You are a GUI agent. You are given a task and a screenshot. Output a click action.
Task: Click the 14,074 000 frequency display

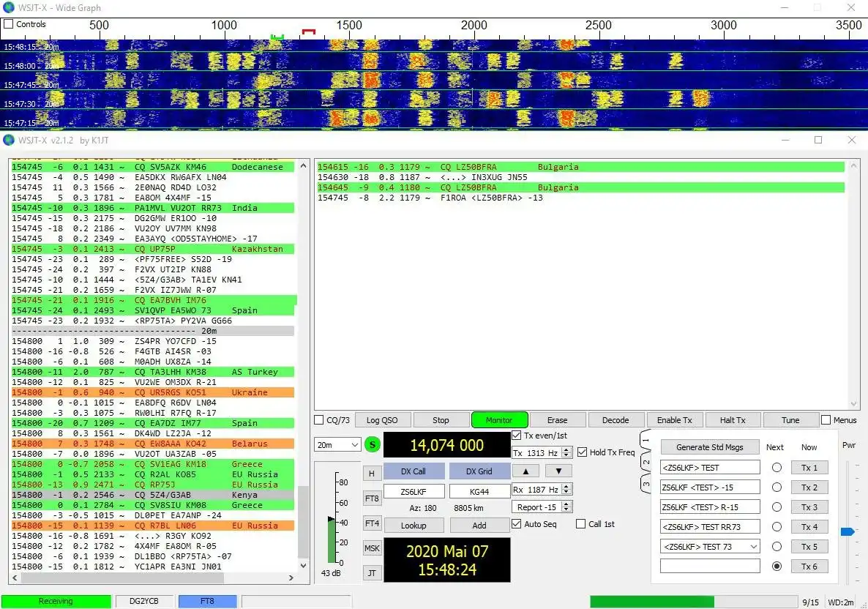click(446, 445)
